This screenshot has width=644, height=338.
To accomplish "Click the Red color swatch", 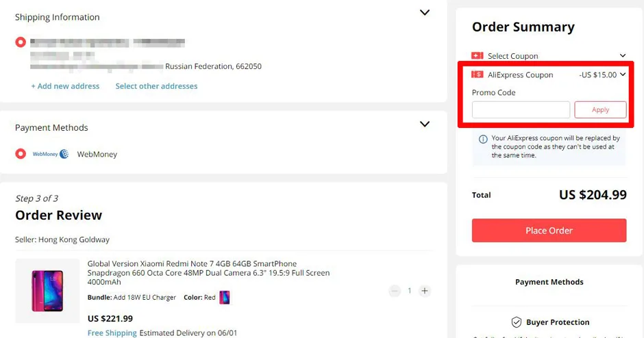I will [225, 298].
